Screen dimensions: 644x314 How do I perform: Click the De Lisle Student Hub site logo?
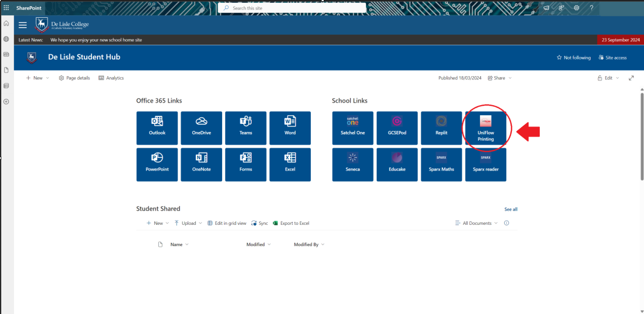click(x=31, y=57)
